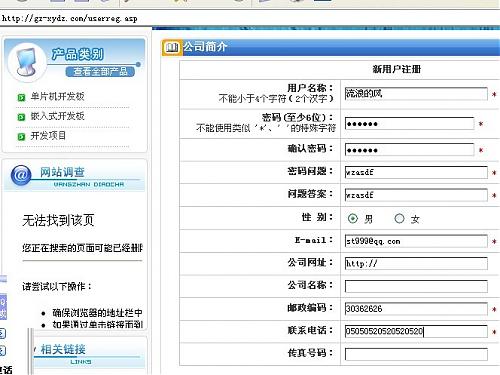Image resolution: width=500 pixels, height=375 pixels.
Task: Click green arrow icon next to 单片机开发板
Action: click(21, 97)
